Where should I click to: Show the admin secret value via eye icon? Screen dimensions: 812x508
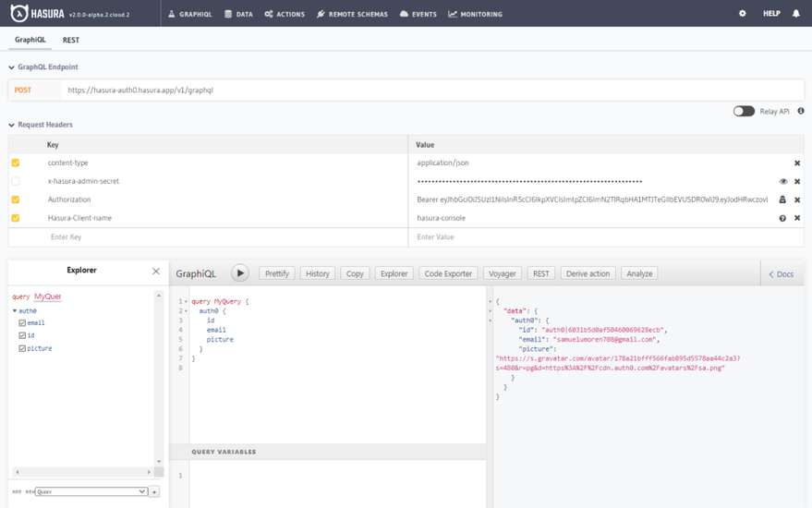(x=783, y=181)
